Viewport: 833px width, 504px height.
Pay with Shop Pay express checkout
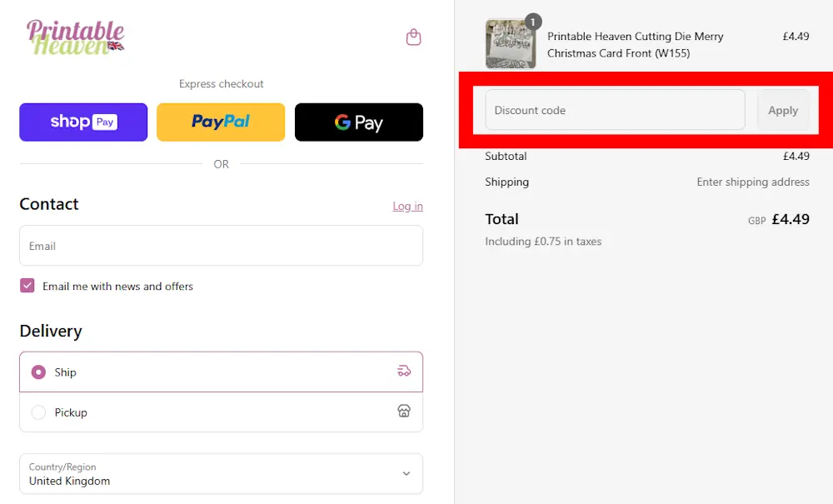[83, 122]
